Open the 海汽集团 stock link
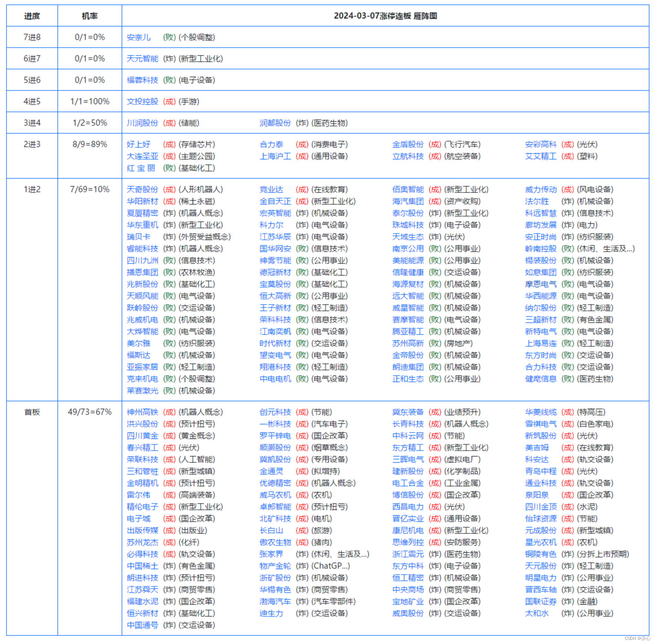 pos(408,201)
